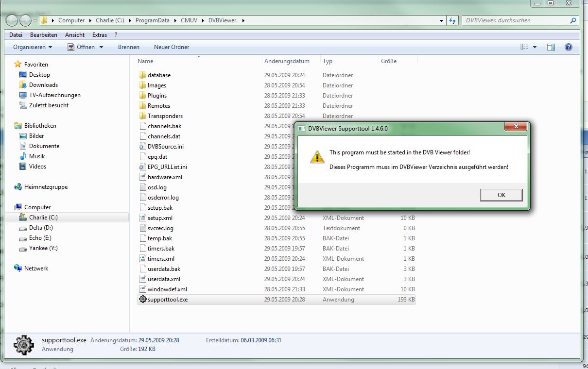Select the timers.xml file
The height and width of the screenshot is (369, 588).
161,259
